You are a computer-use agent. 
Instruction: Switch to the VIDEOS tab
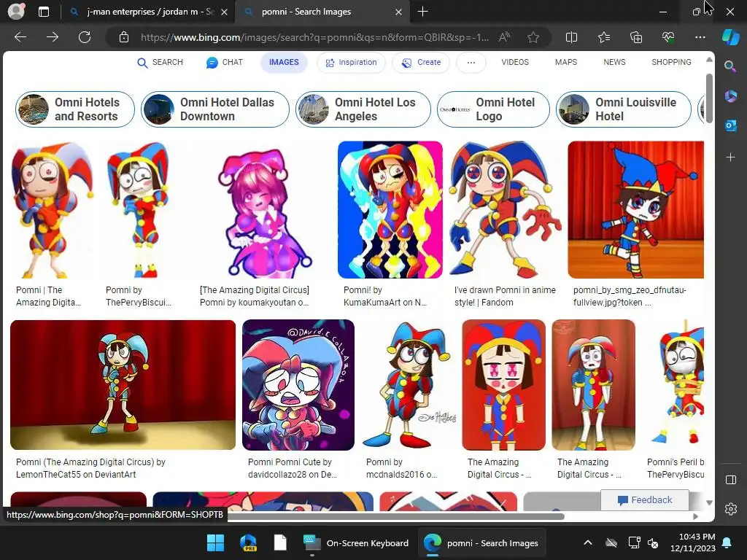pyautogui.click(x=515, y=63)
